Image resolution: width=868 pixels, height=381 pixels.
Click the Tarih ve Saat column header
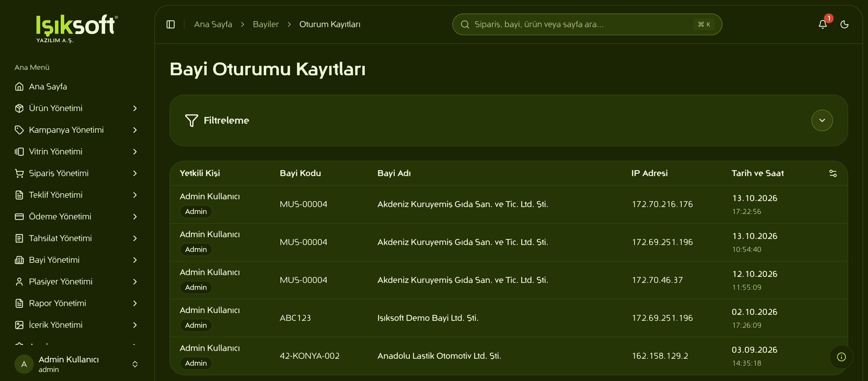click(x=758, y=173)
